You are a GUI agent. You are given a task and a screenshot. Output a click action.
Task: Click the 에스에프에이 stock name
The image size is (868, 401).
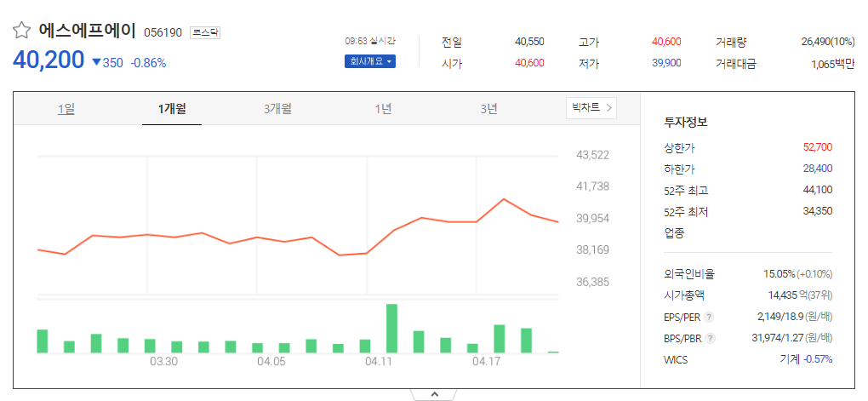88,31
